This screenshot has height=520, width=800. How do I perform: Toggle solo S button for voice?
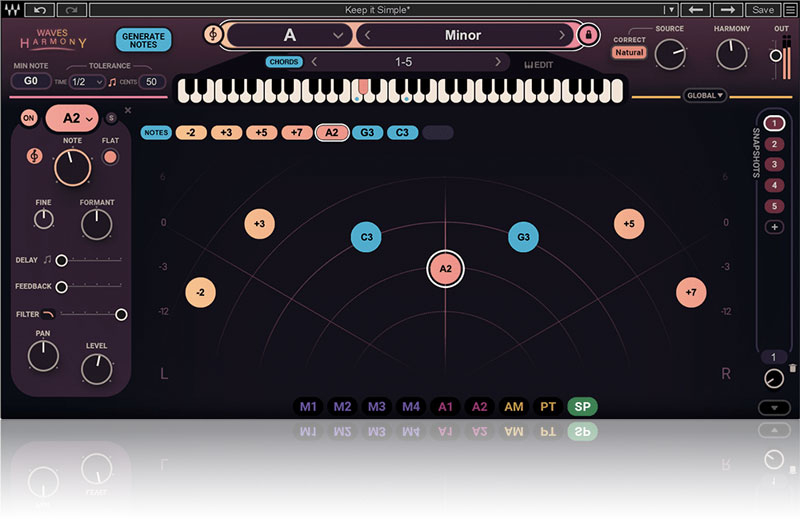coord(112,118)
